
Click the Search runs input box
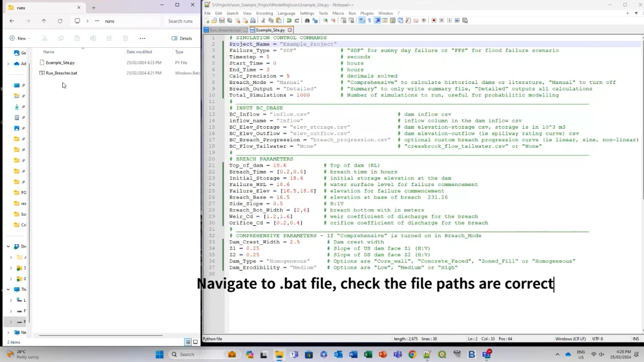tap(180, 21)
